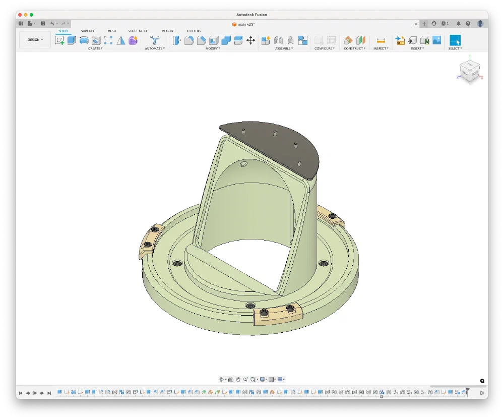
Task: Switch to the SURFACE tab
Action: 88,31
